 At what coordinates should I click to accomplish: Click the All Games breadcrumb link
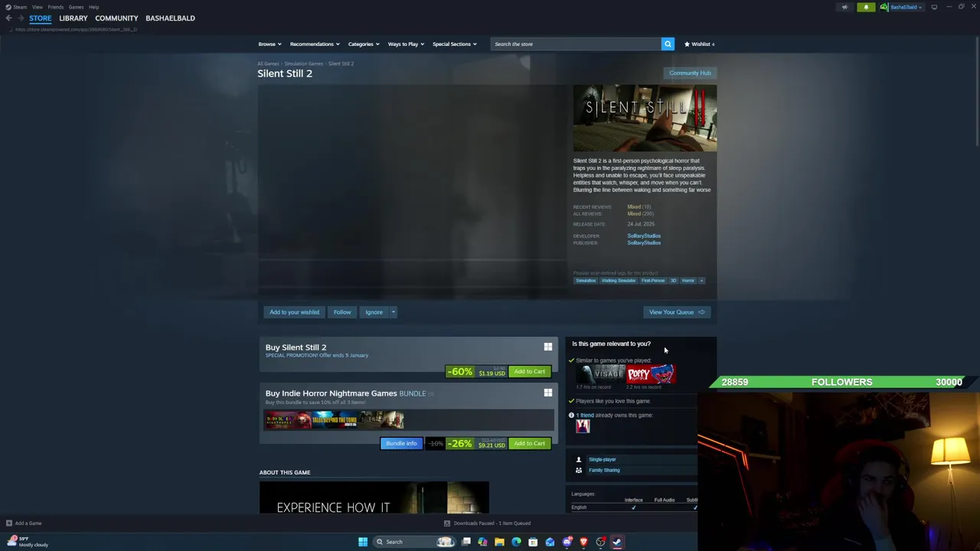tap(268, 64)
